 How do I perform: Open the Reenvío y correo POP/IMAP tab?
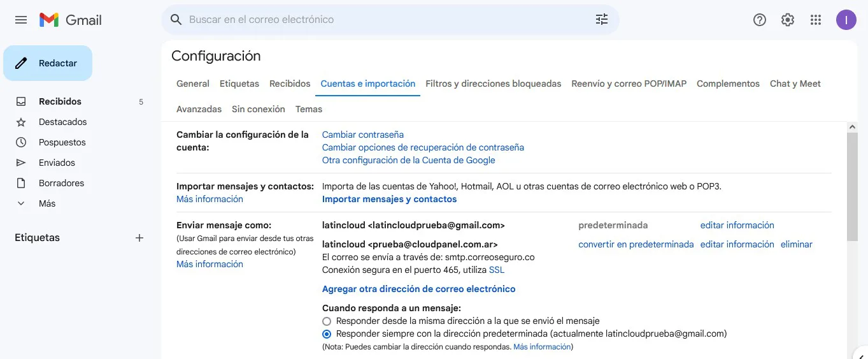coord(629,84)
